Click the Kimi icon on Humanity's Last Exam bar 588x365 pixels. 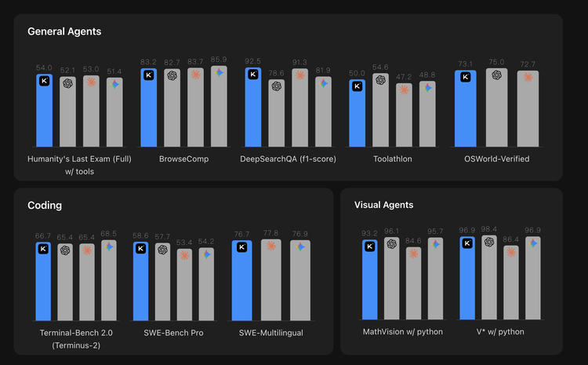[44, 80]
